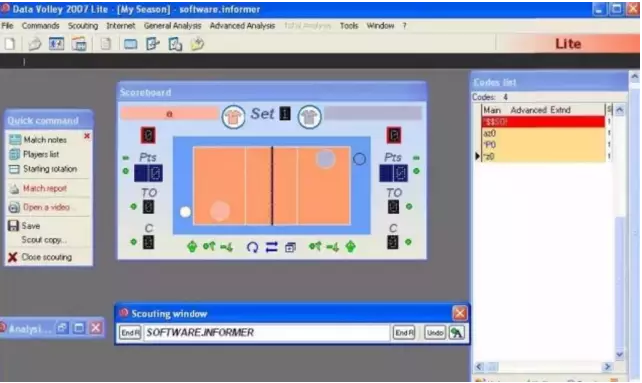
Task: Toggle green dot beside left TO counter
Action: [x=133, y=206]
